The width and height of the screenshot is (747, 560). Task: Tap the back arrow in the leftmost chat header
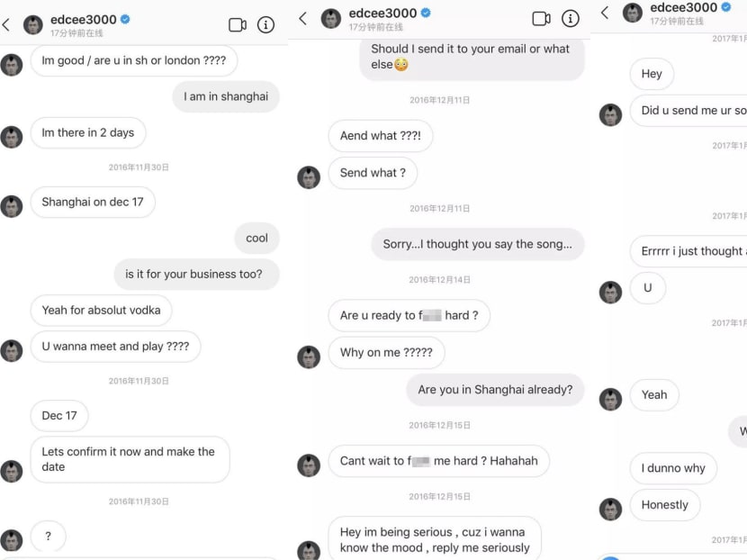[6, 25]
